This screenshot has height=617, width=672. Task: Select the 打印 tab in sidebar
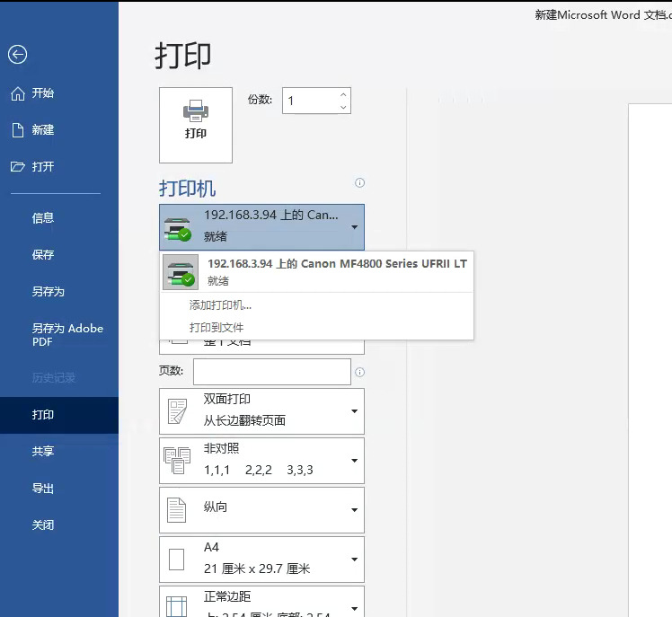[x=59, y=415]
